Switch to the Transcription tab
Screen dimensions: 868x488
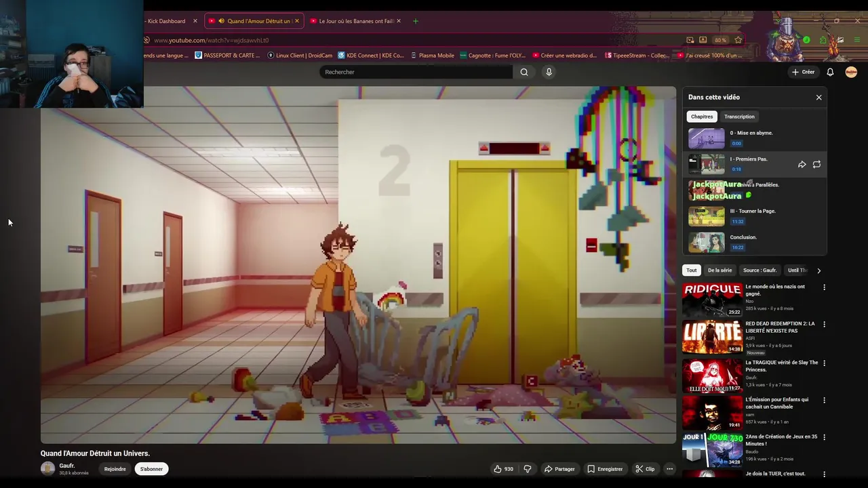(x=739, y=117)
